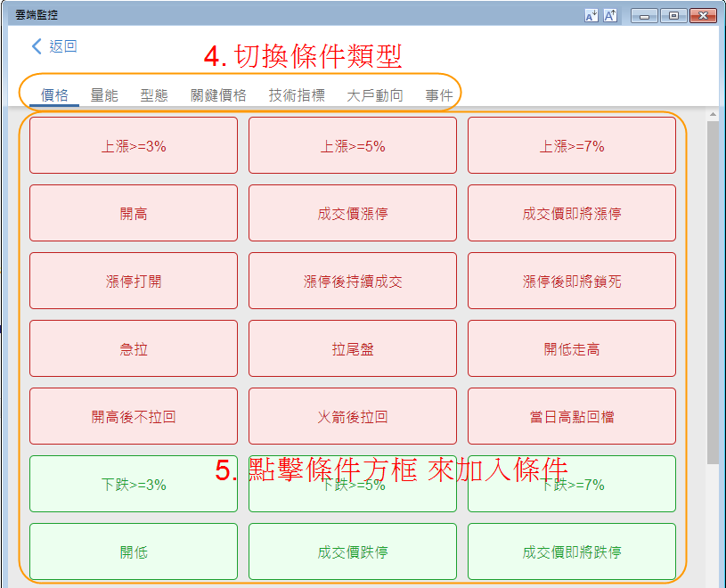The height and width of the screenshot is (588, 726).
Task: Click the vertical scrollbar of conditions list
Action: [713, 294]
